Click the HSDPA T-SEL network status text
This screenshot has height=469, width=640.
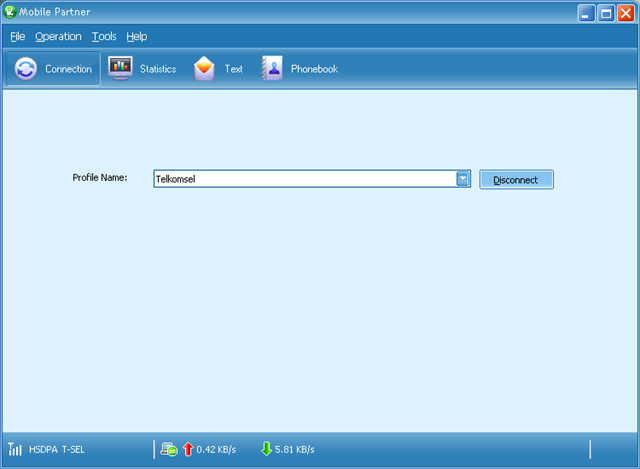(x=57, y=449)
